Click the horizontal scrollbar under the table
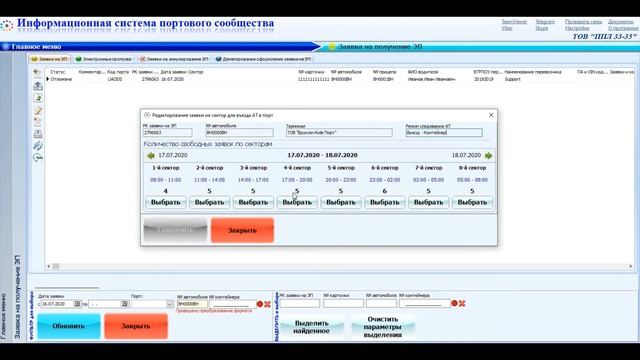The image size is (640, 360). point(340,266)
